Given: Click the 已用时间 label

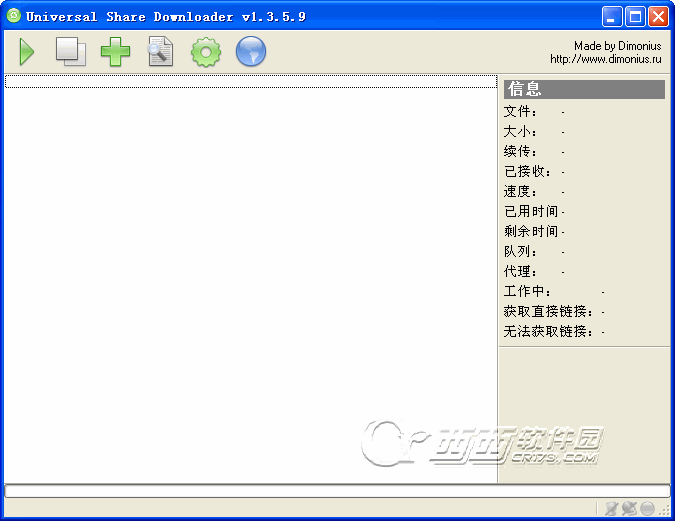Looking at the screenshot, I should (531, 211).
